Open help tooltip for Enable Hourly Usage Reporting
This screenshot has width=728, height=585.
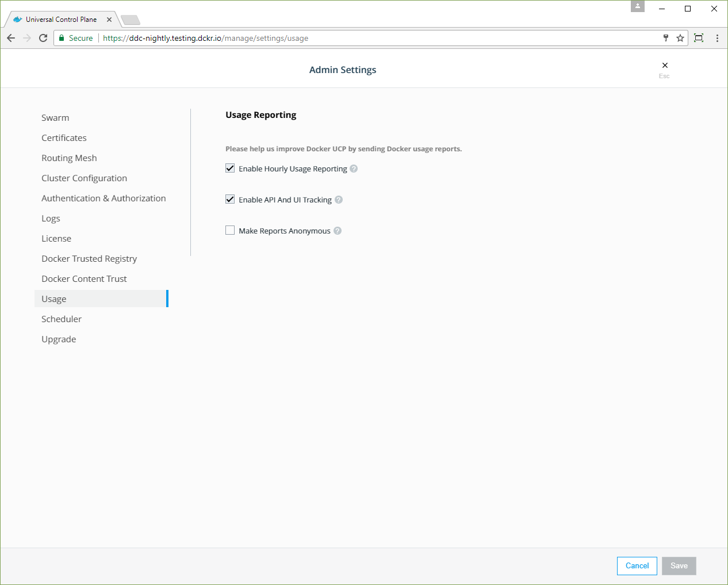point(354,168)
